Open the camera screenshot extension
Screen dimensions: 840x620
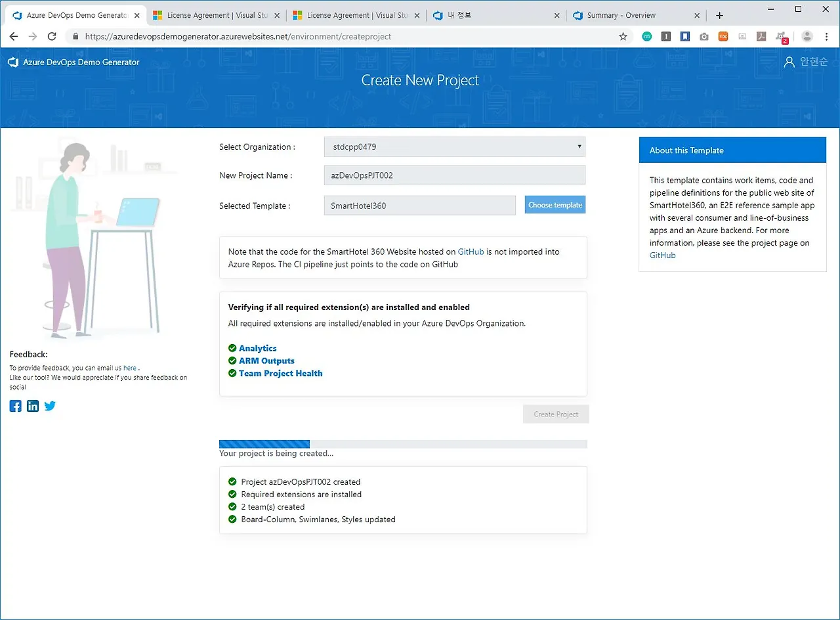click(704, 37)
